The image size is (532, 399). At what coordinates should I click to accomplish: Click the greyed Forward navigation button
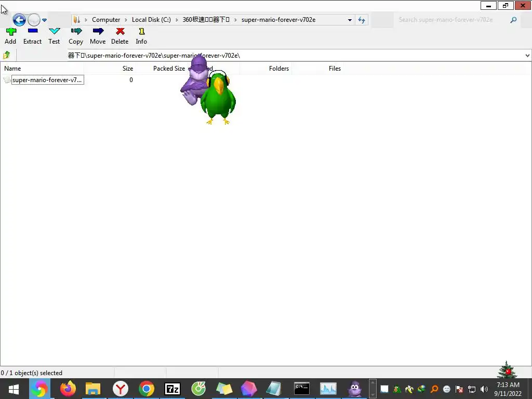pos(34,20)
